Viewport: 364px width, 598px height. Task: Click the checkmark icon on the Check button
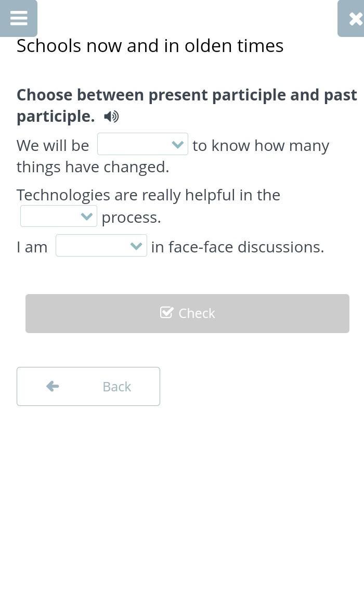(x=166, y=312)
